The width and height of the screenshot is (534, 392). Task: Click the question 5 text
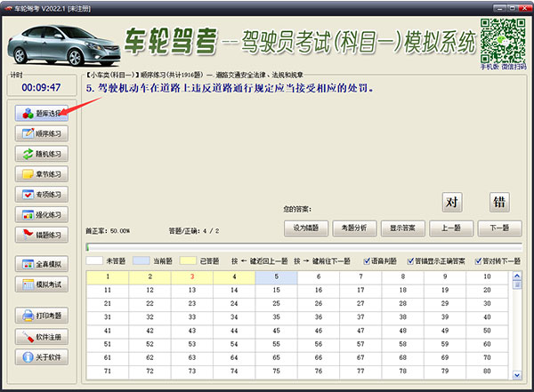230,89
